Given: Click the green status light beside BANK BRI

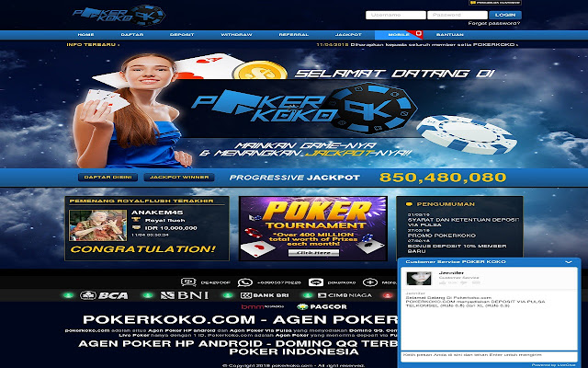Looking at the screenshot, I should (x=228, y=295).
